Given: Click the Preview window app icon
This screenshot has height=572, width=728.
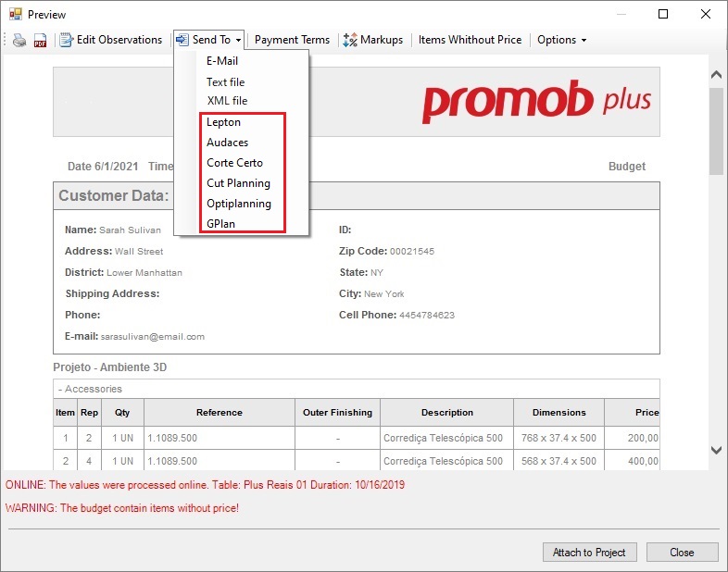Looking at the screenshot, I should 16,14.
